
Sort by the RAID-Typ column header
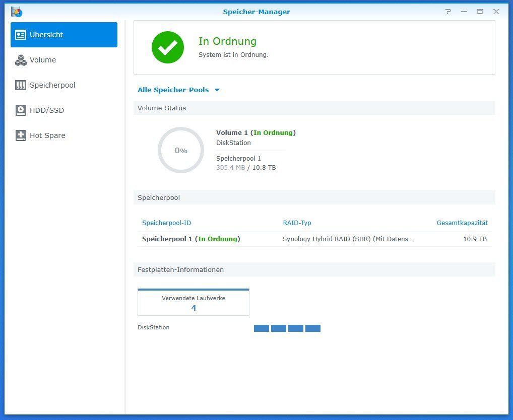click(297, 223)
